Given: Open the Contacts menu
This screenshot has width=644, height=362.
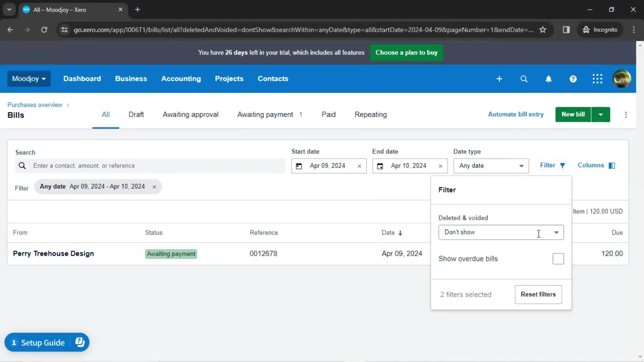Looking at the screenshot, I should 273,79.
